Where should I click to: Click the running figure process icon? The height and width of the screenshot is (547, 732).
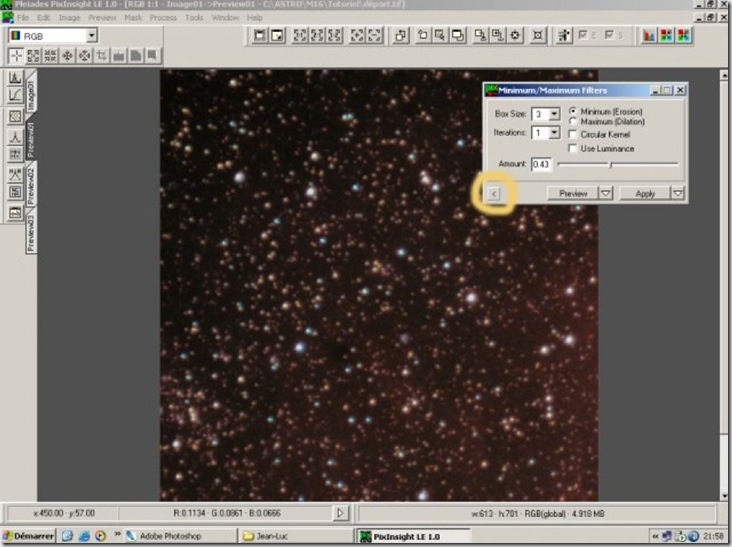click(x=564, y=35)
